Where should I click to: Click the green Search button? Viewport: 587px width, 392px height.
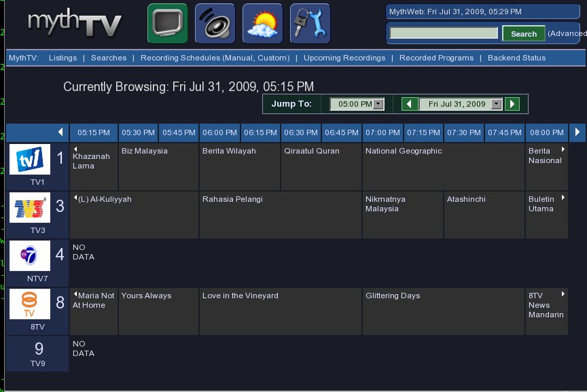pos(523,33)
